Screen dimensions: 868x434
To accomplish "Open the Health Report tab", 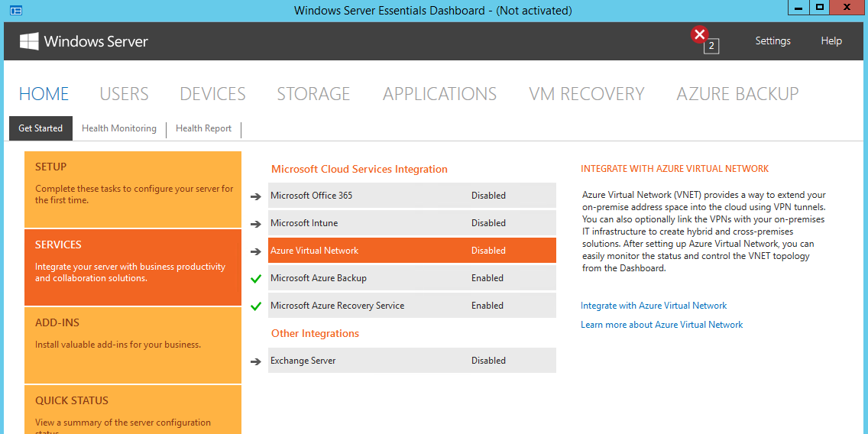I will pyautogui.click(x=204, y=128).
